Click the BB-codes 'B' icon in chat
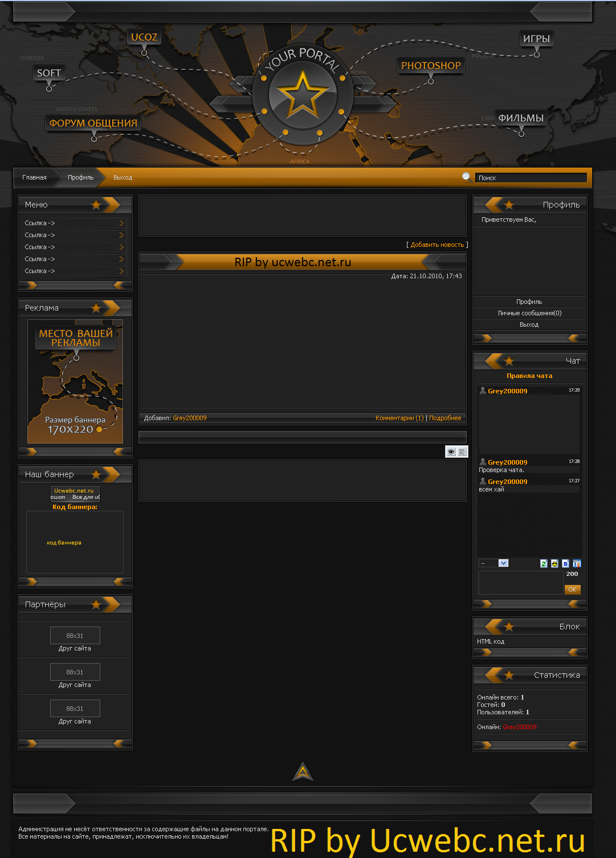This screenshot has width=616, height=858. pos(565,563)
